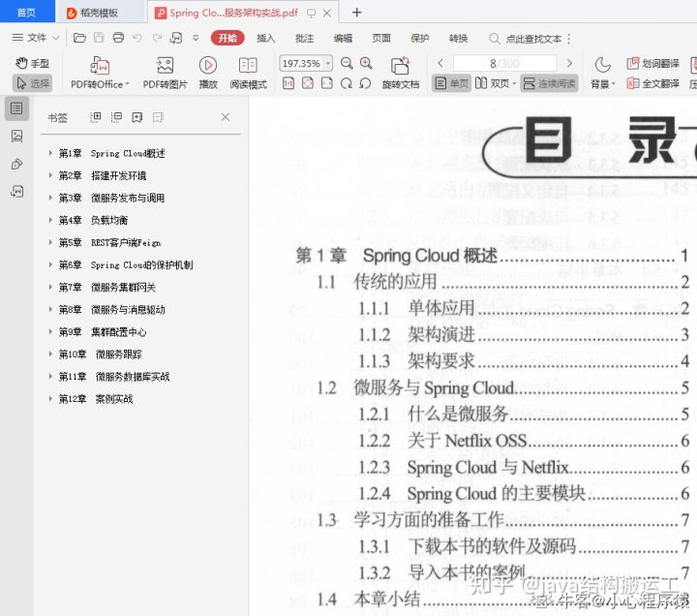Image resolution: width=697 pixels, height=616 pixels.
Task: Click 划词翻译 word translation
Action: (652, 63)
